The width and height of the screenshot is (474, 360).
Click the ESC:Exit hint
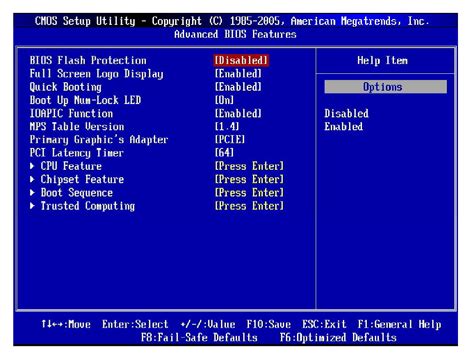(x=324, y=324)
